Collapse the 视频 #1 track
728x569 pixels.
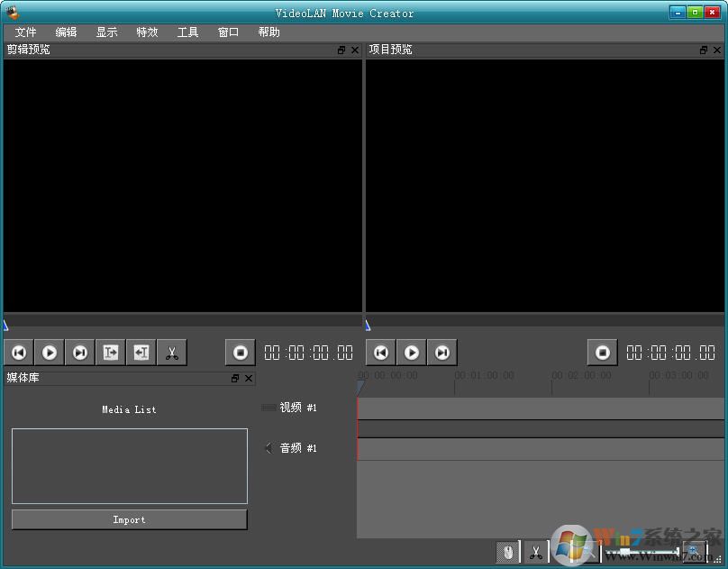[267, 408]
